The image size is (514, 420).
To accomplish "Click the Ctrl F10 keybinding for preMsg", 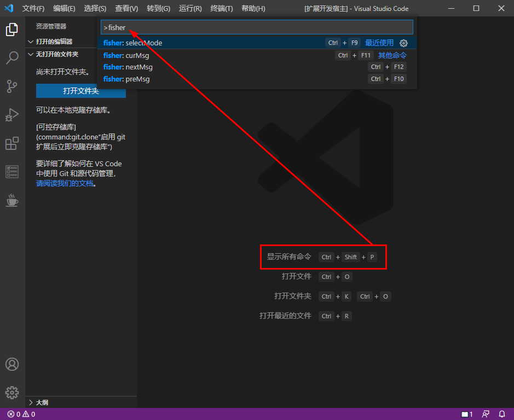I will coord(387,79).
